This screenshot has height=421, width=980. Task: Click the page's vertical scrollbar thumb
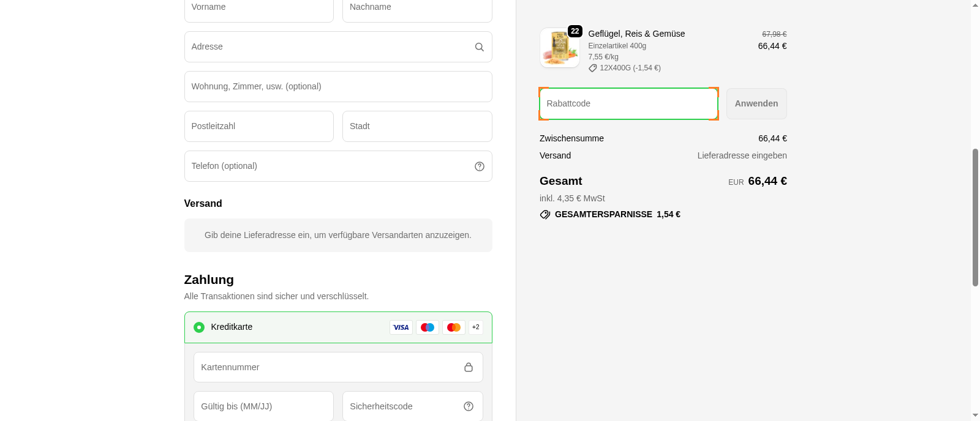pos(975,217)
